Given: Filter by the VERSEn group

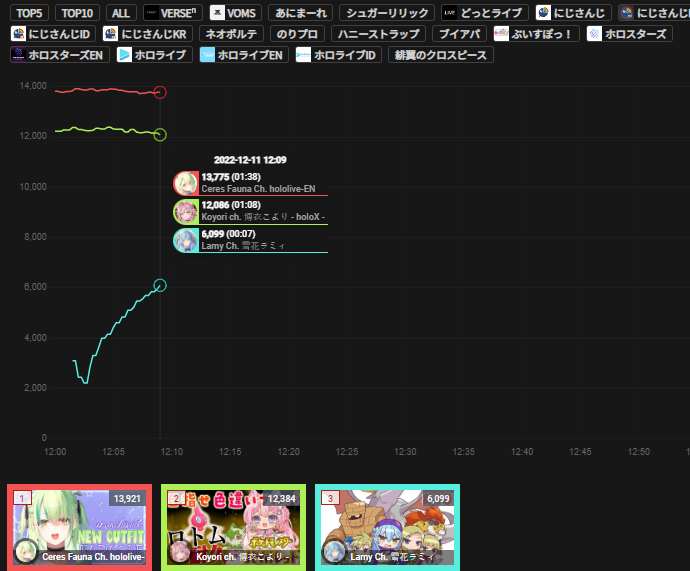Looking at the screenshot, I should 172,13.
